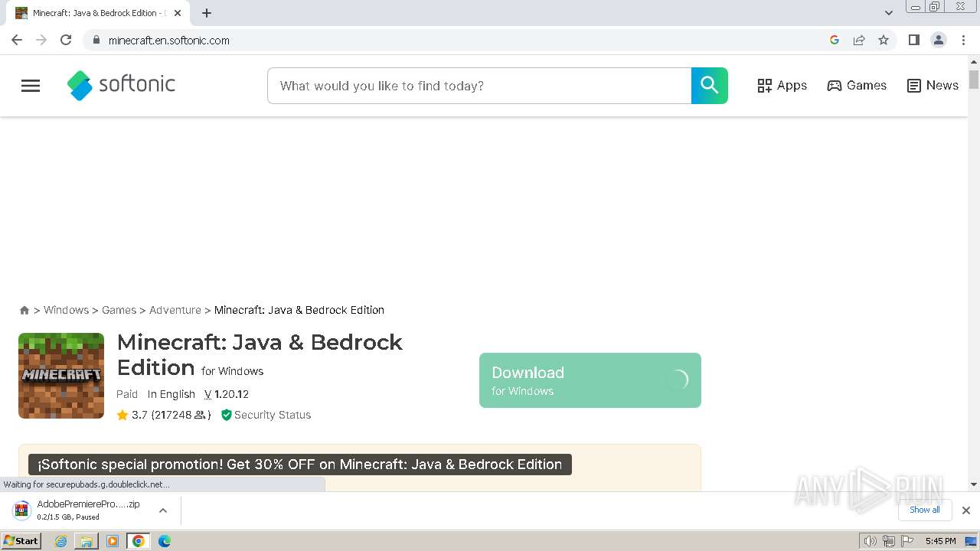Click the address bar URL
The height and width of the screenshot is (551, 980).
click(x=169, y=41)
